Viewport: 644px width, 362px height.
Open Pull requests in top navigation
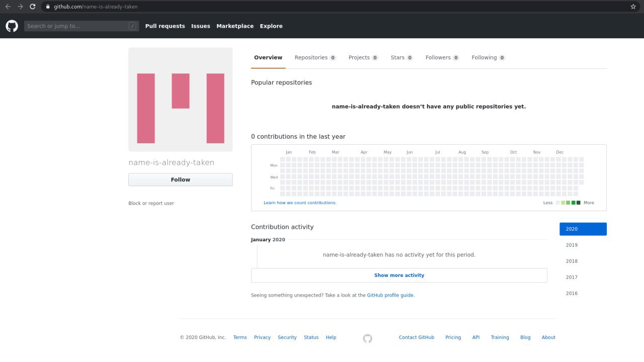pyautogui.click(x=165, y=26)
